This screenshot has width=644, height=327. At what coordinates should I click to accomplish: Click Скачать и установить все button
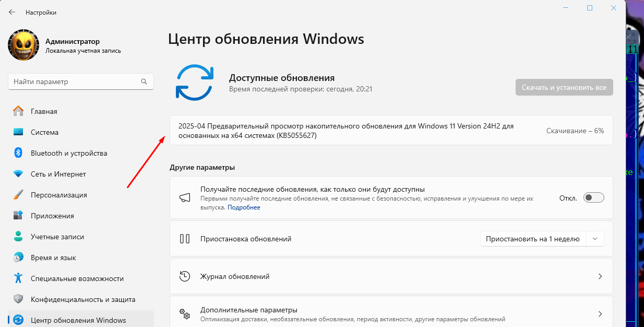[564, 87]
